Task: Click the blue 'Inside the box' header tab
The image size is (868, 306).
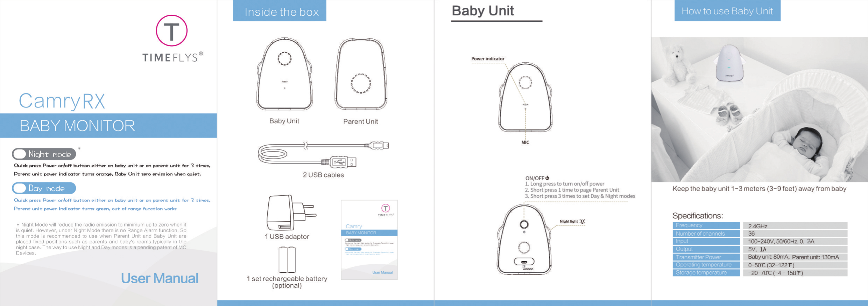Action: tap(280, 11)
